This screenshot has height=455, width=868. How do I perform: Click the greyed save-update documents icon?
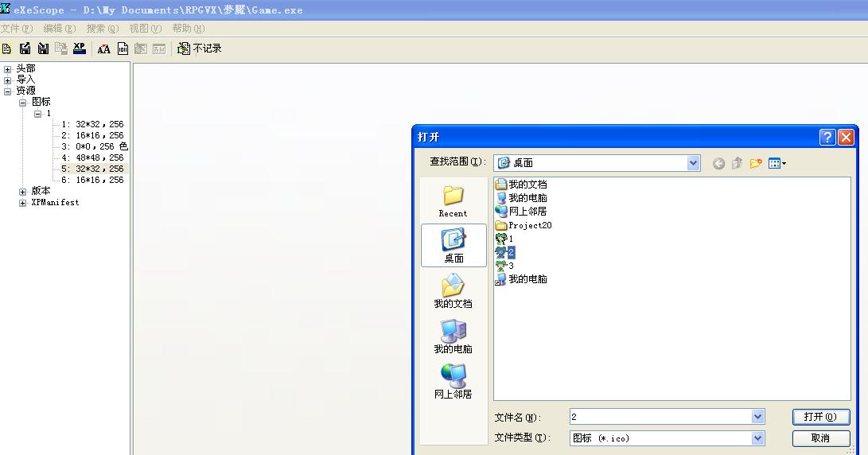(61, 49)
